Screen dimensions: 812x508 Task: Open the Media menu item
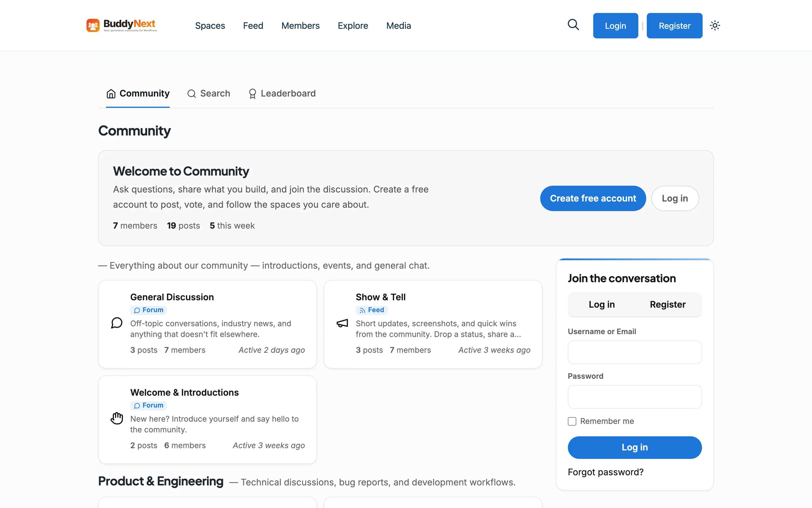399,25
